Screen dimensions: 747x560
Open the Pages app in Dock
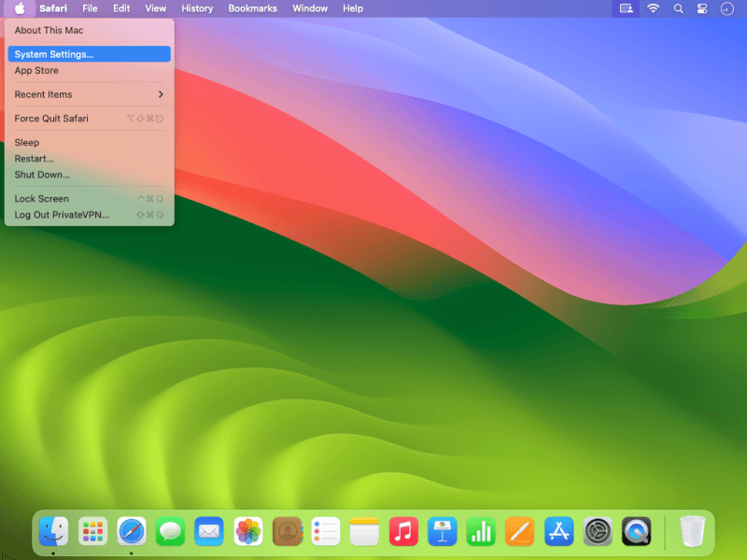click(x=519, y=531)
